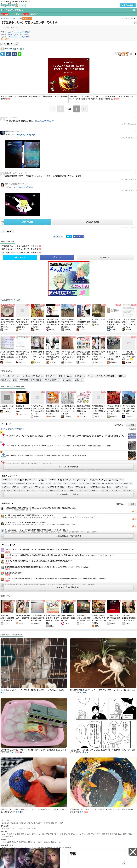Image resolution: width=137 pixels, height=868 pixels.
Task: Click the search magnifier icon
Action: [x=134, y=10]
